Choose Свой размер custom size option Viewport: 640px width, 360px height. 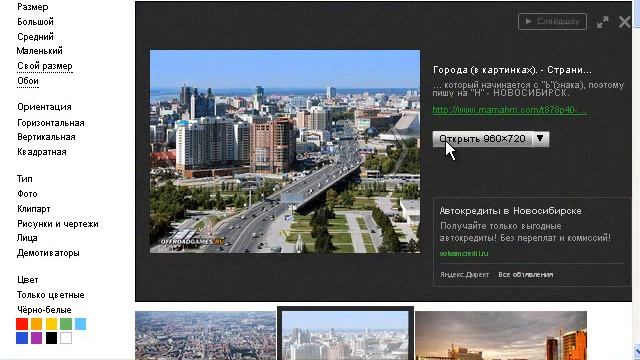44,66
